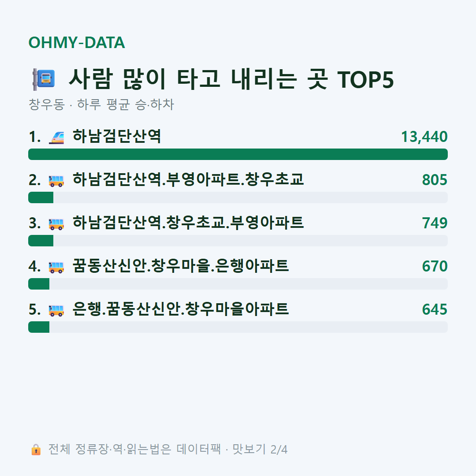Click the bus icon in rank 4 row
This screenshot has width=476, height=476.
click(56, 267)
